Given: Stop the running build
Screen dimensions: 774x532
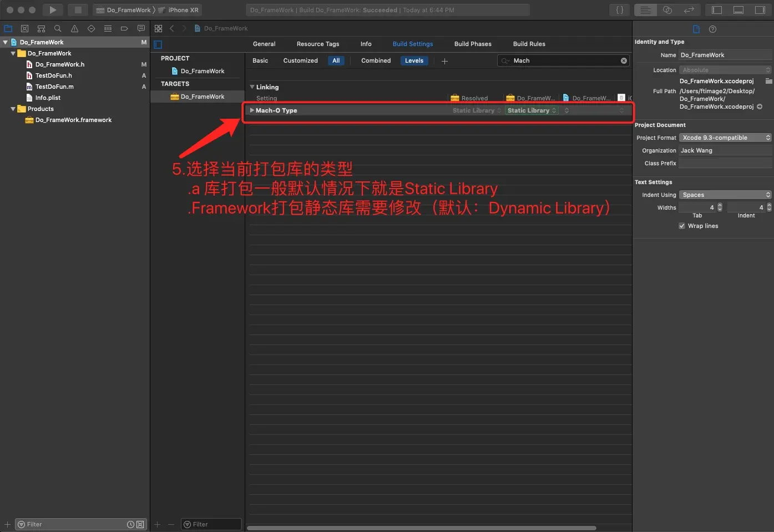Looking at the screenshot, I should pos(78,10).
